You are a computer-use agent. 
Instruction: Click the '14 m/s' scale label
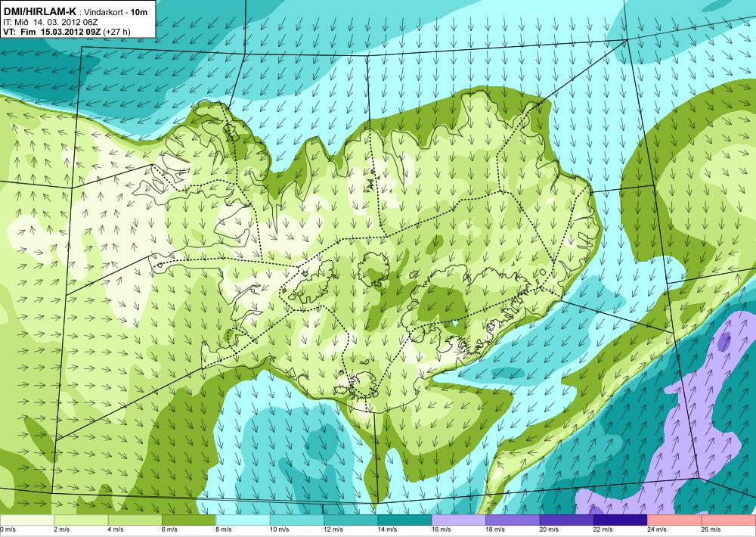[x=387, y=529]
